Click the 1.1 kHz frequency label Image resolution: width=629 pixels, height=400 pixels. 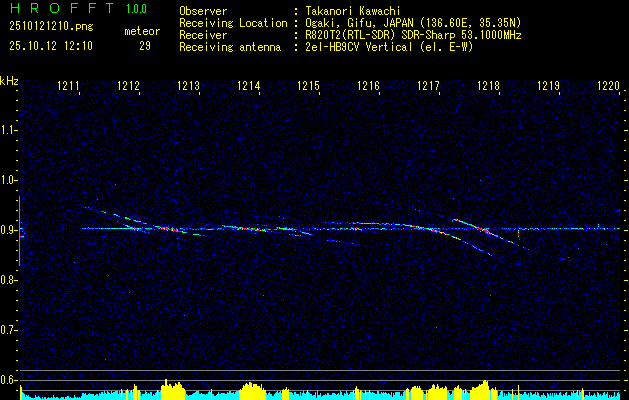point(8,130)
